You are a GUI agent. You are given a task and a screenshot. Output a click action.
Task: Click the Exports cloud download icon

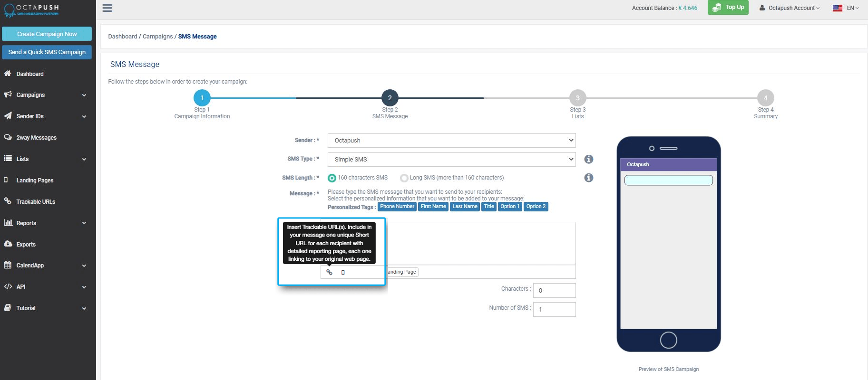point(8,244)
